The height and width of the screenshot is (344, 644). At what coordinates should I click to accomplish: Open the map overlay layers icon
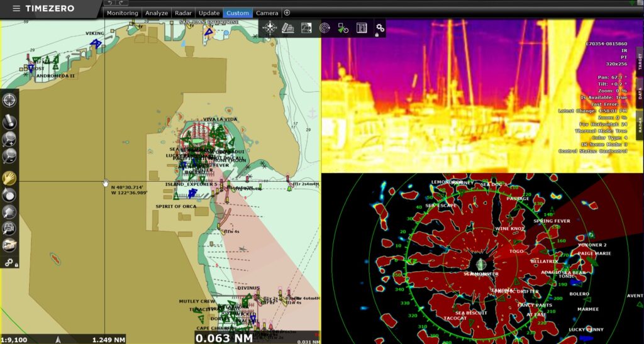(306, 28)
